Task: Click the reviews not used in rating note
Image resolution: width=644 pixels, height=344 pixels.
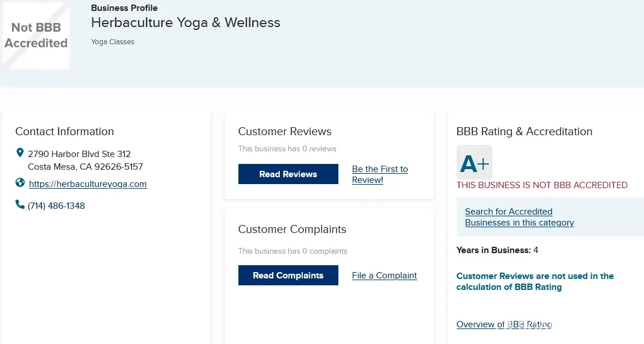Action: click(x=535, y=281)
